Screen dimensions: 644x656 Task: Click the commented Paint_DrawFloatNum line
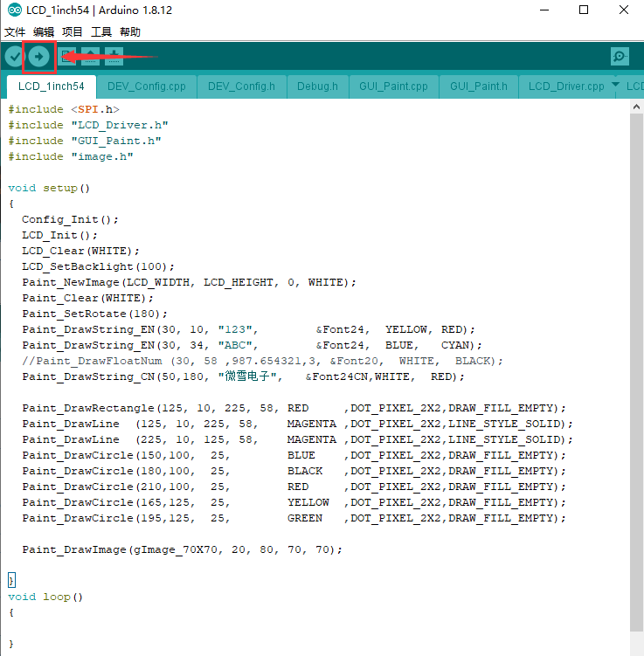[x=262, y=361]
